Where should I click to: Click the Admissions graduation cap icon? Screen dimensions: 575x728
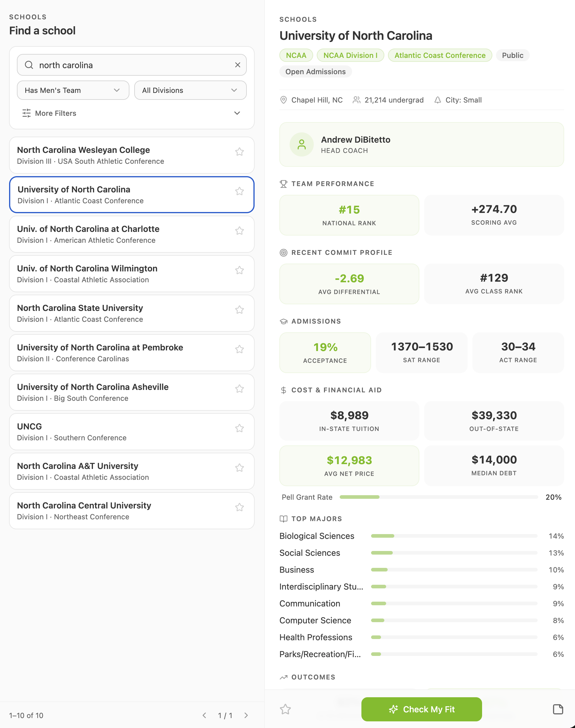tap(284, 321)
